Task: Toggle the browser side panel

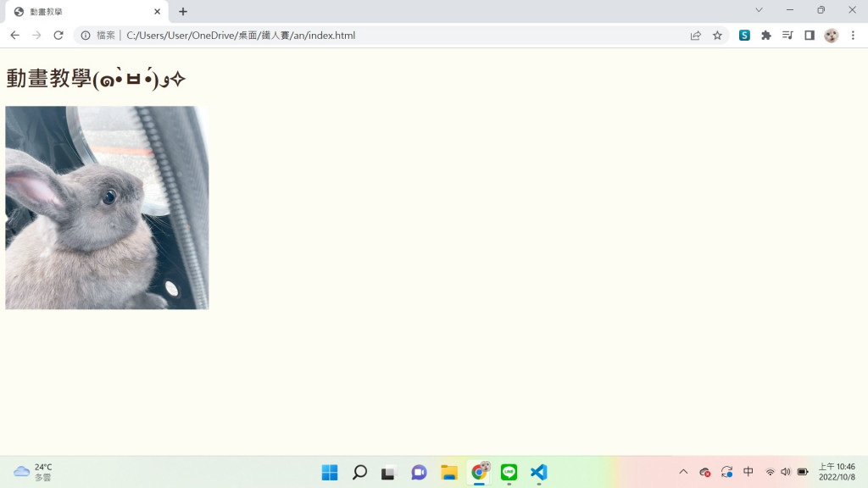Action: pos(810,36)
